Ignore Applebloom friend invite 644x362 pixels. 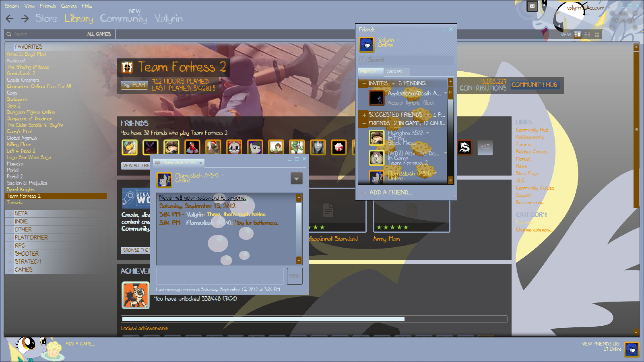click(413, 103)
